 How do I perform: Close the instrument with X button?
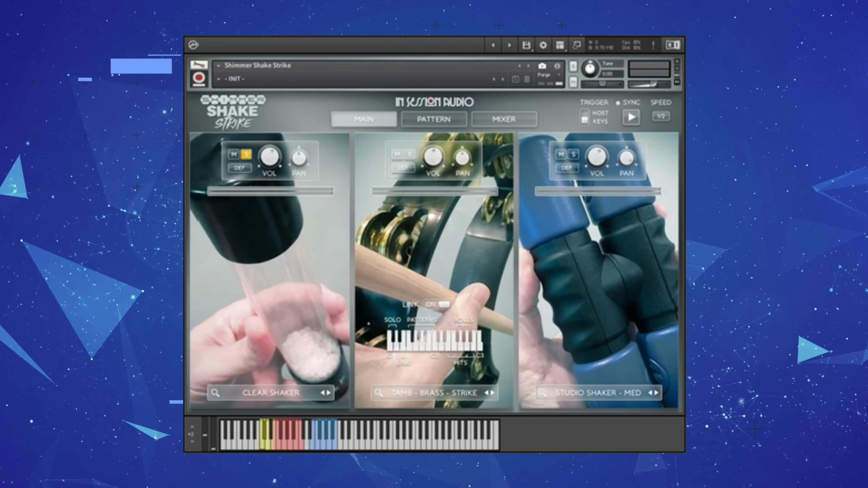[x=677, y=61]
